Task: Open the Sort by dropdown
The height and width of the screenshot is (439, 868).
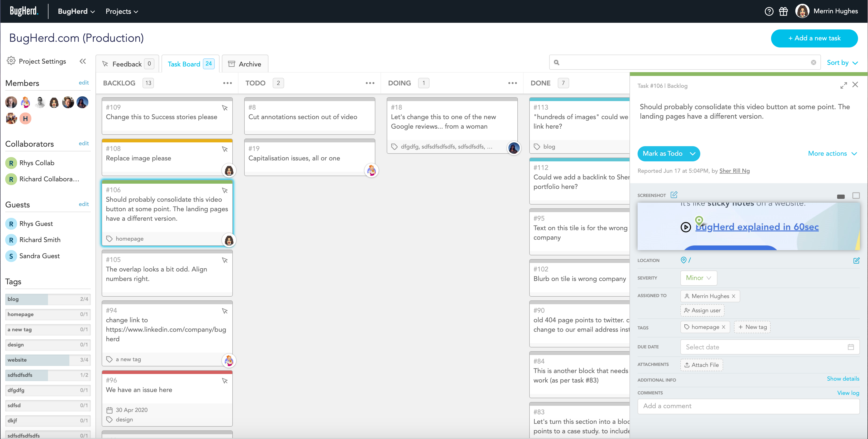Action: 842,63
